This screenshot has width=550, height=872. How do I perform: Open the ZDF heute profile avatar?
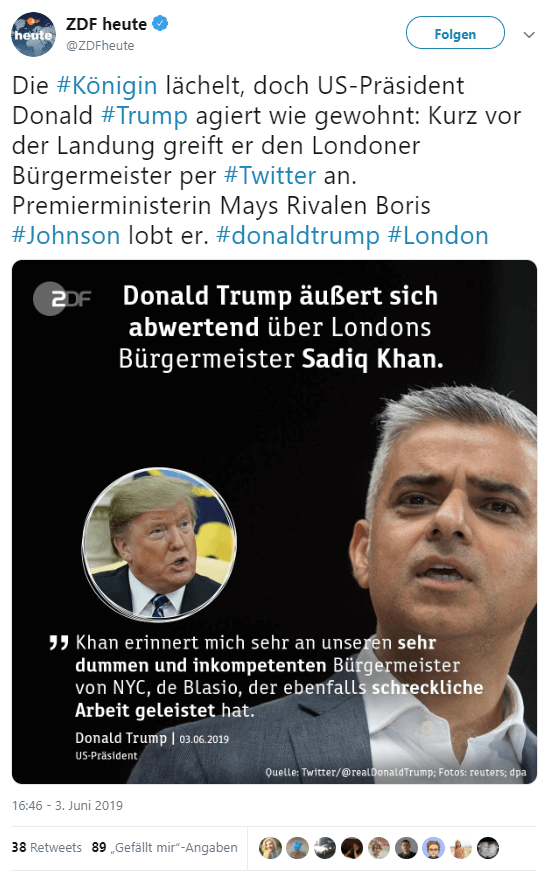[33, 34]
